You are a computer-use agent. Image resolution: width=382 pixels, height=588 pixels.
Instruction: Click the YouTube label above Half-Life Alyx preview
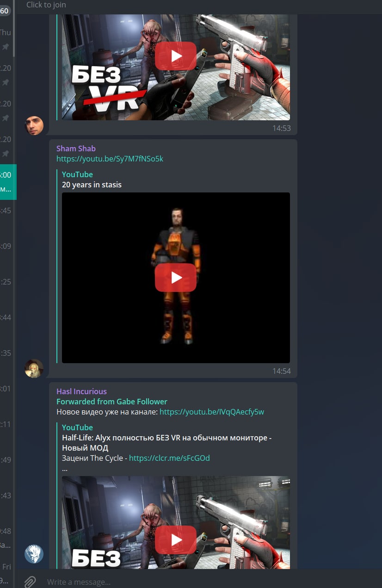(77, 427)
